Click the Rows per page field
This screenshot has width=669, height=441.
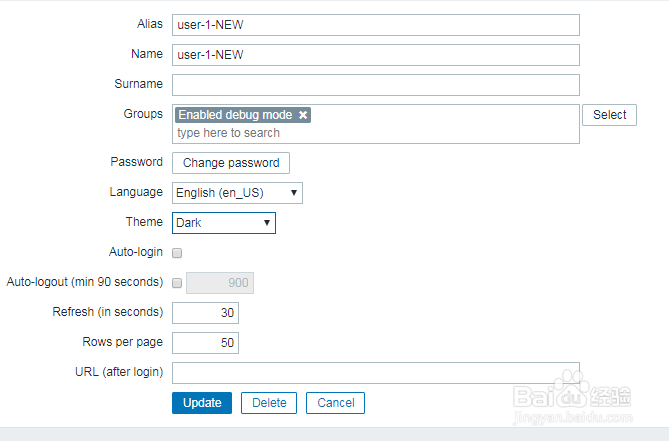click(x=205, y=343)
